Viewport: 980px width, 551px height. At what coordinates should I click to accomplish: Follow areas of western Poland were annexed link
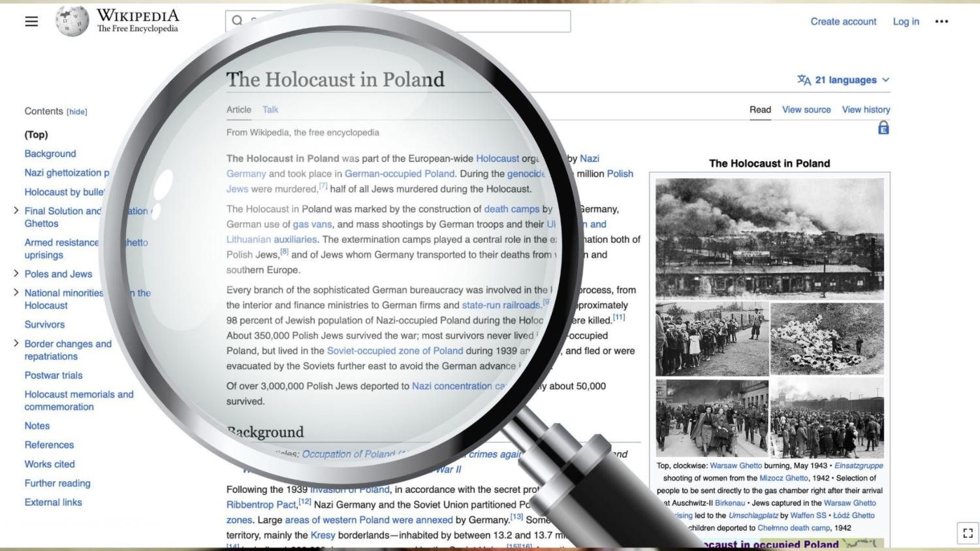click(x=369, y=520)
